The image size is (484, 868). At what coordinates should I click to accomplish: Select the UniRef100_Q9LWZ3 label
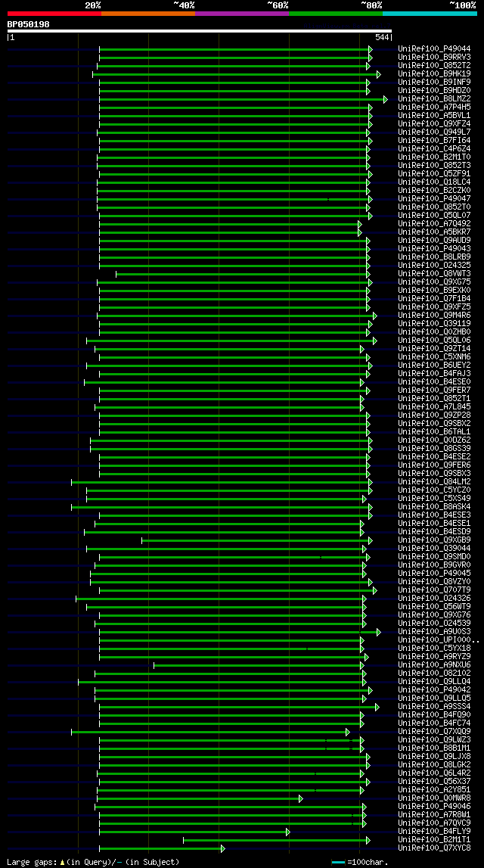[434, 740]
